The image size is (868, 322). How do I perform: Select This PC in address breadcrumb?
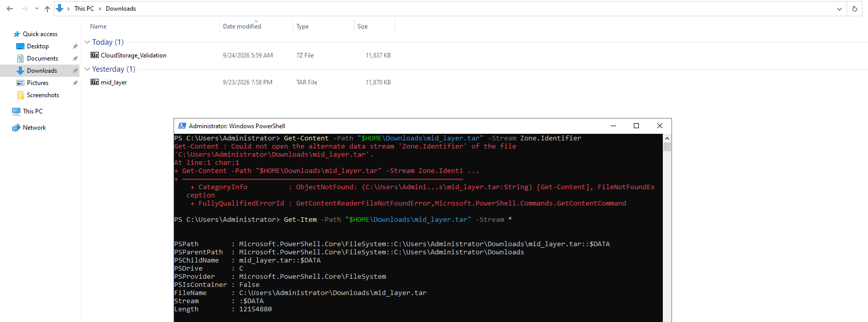click(x=84, y=9)
